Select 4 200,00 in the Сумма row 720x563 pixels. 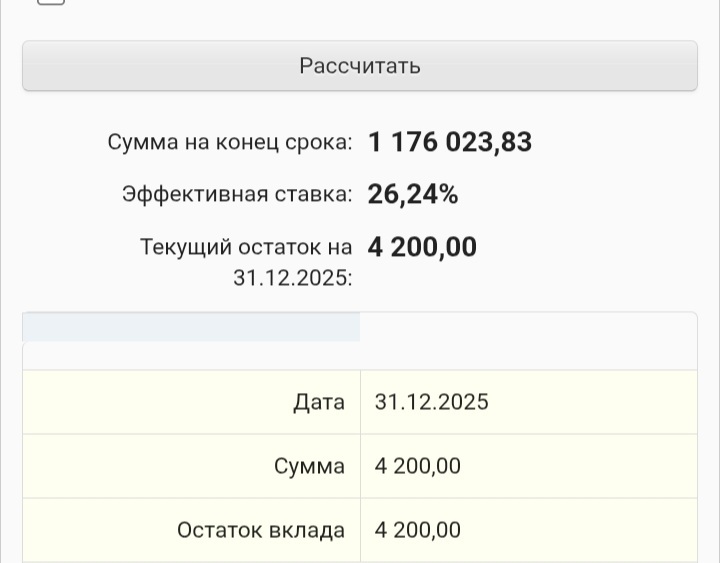[x=418, y=466]
